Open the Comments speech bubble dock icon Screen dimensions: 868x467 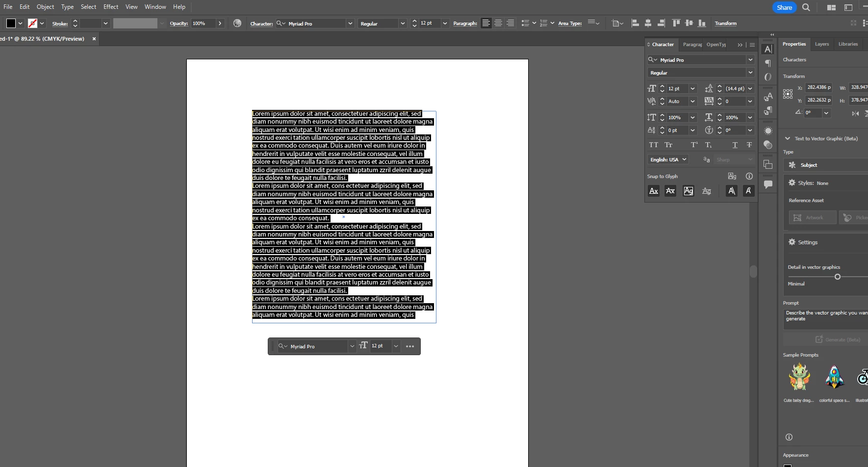(x=768, y=184)
